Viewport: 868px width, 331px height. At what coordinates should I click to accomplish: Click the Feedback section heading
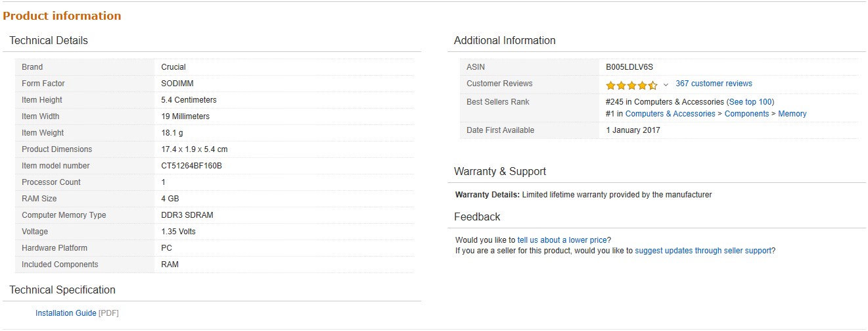click(477, 217)
